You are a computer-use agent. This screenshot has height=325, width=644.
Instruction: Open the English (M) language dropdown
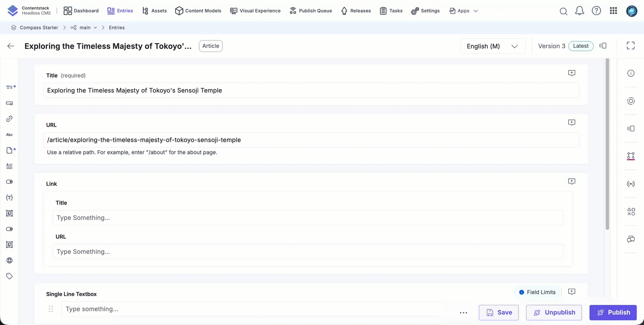(493, 46)
